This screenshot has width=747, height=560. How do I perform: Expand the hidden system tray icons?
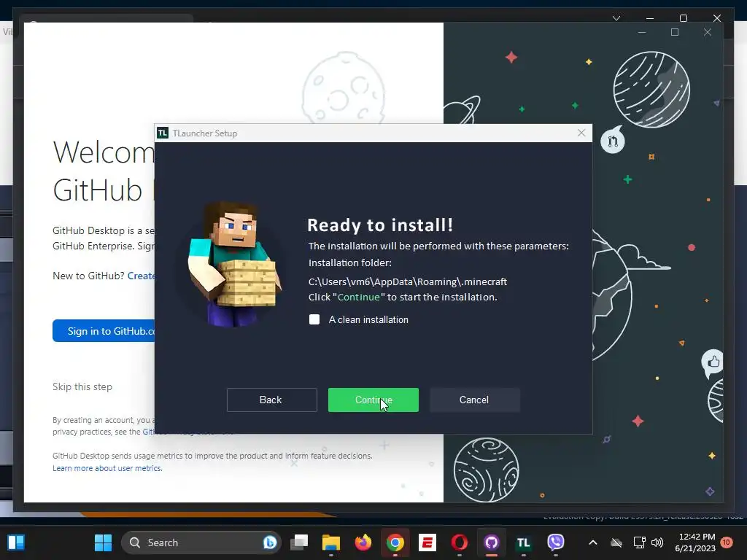coord(593,542)
